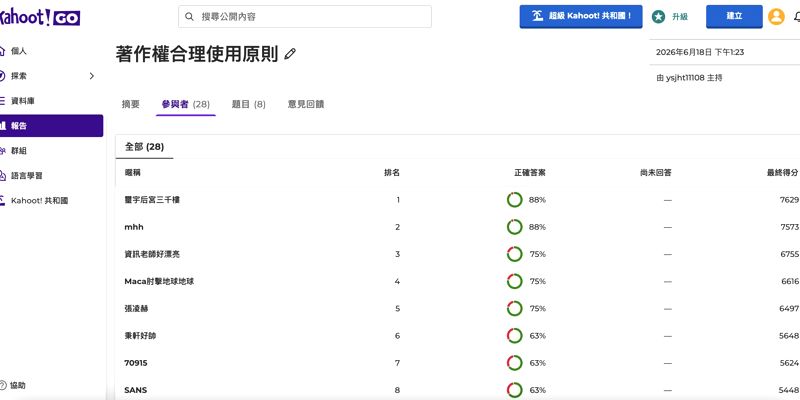Click the compass icon beside 探索
The height and width of the screenshot is (400, 800).
[x=2, y=76]
